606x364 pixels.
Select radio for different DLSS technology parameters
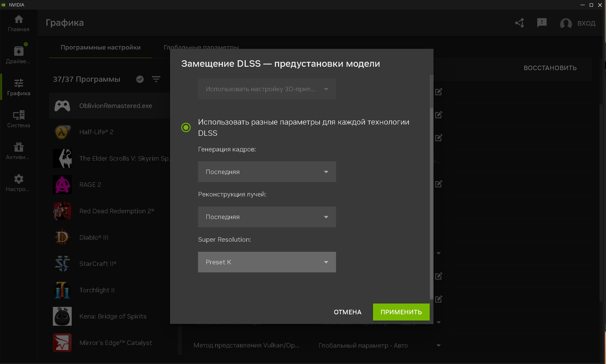click(186, 127)
